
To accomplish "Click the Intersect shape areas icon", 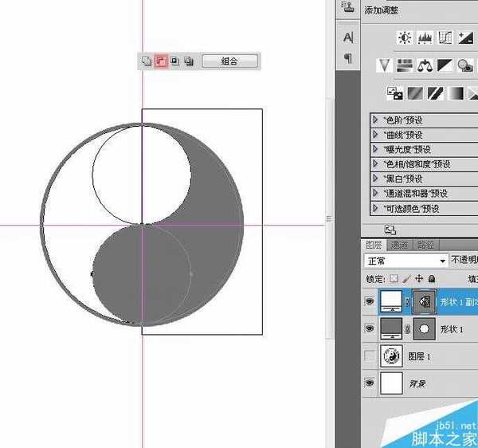I will pyautogui.click(x=174, y=61).
